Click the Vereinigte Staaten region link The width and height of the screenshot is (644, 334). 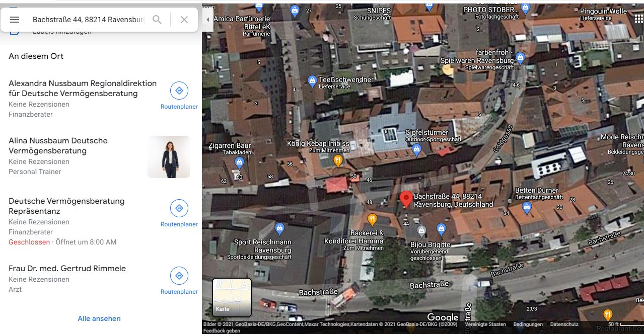tap(485, 324)
